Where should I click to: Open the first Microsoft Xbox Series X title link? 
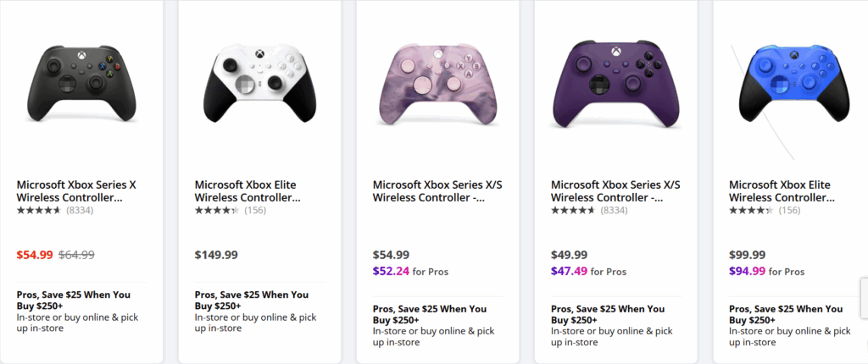(76, 190)
